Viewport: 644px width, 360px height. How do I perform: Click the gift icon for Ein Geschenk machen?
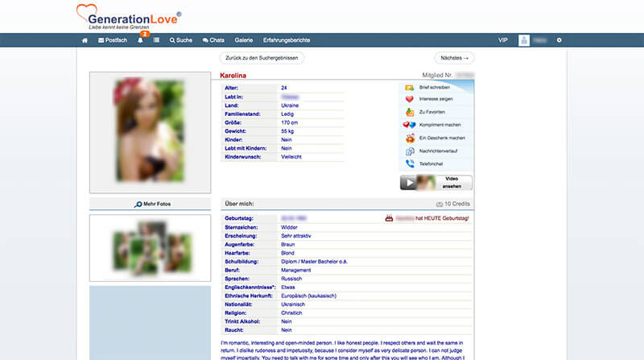point(410,138)
